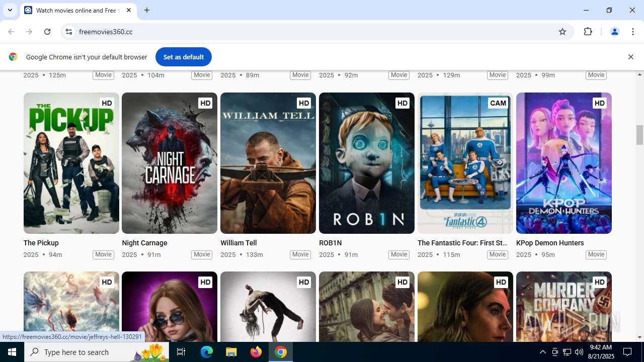644x362 pixels.
Task: Open File Explorer from taskbar
Action: tap(231, 352)
